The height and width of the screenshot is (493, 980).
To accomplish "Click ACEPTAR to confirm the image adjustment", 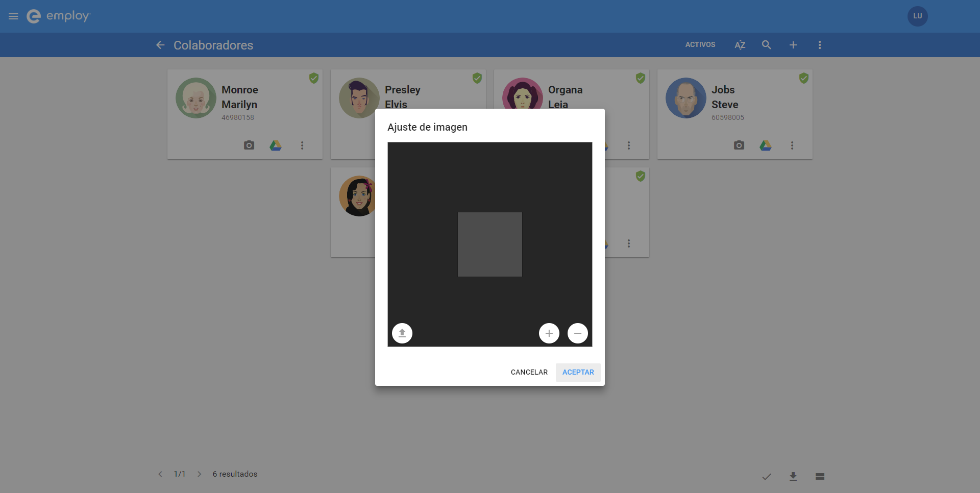I will point(578,372).
